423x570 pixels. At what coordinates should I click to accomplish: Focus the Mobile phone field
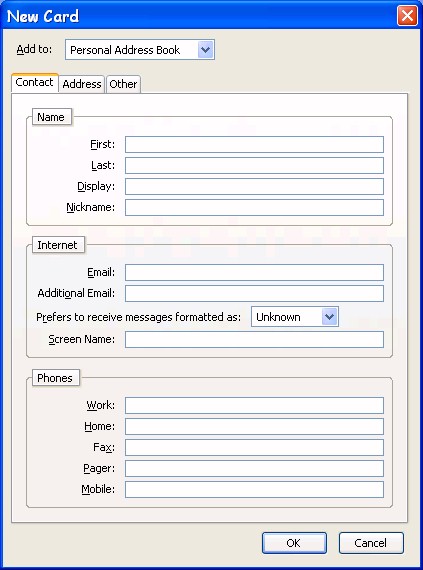tap(254, 489)
